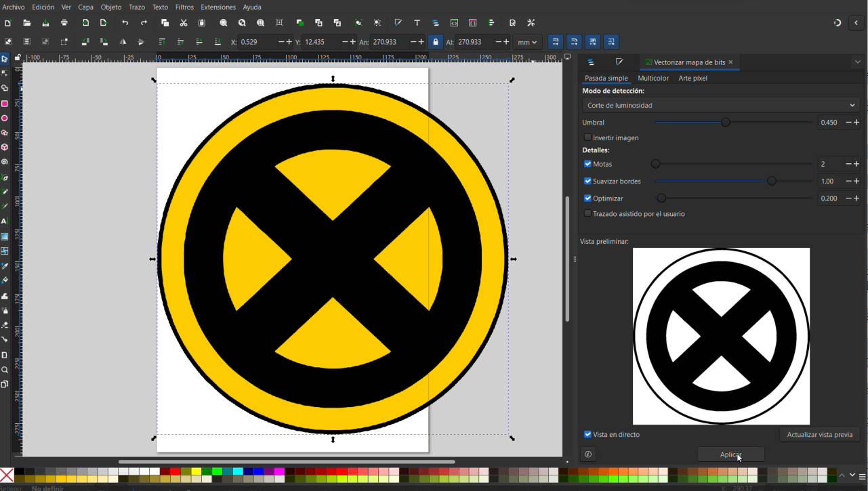This screenshot has width=868, height=491.
Task: Print the document icon
Action: click(x=64, y=23)
